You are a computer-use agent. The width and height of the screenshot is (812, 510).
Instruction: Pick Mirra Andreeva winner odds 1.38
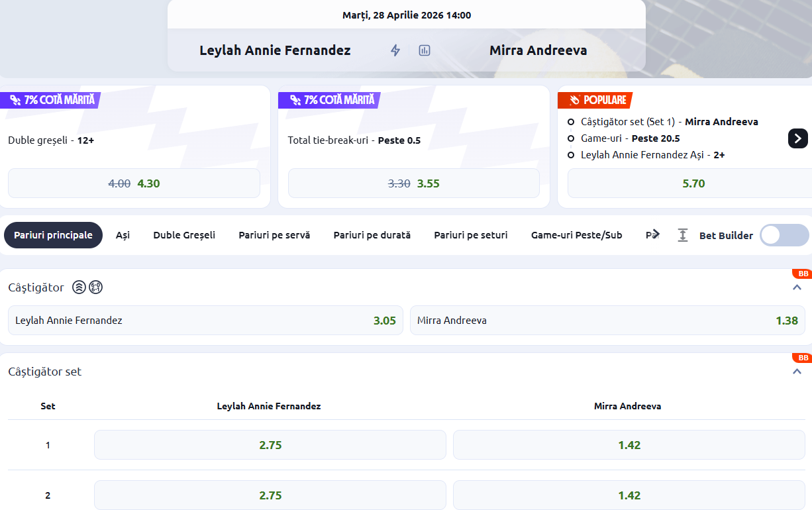[607, 321]
